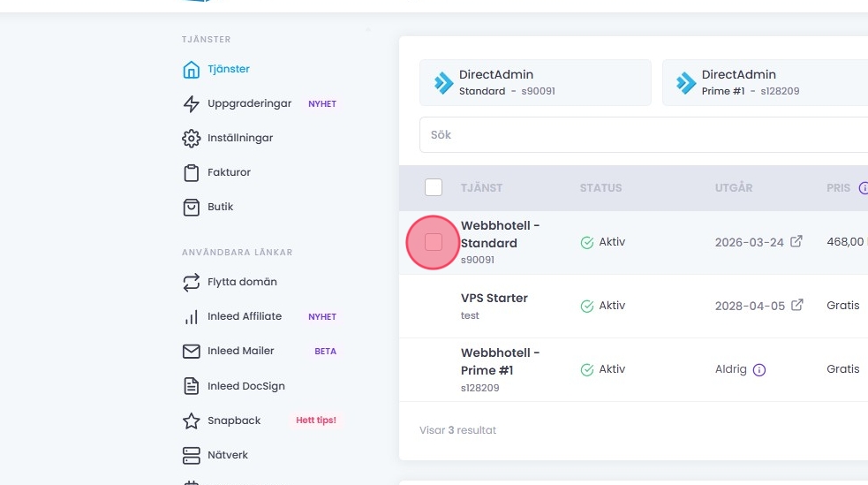The width and height of the screenshot is (868, 485).
Task: Click external link icon beside 2028-04-05
Action: [x=796, y=305]
